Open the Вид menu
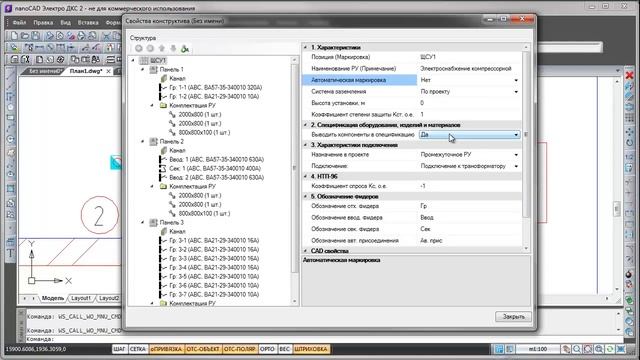This screenshot has width=640, height=360. coord(65,22)
